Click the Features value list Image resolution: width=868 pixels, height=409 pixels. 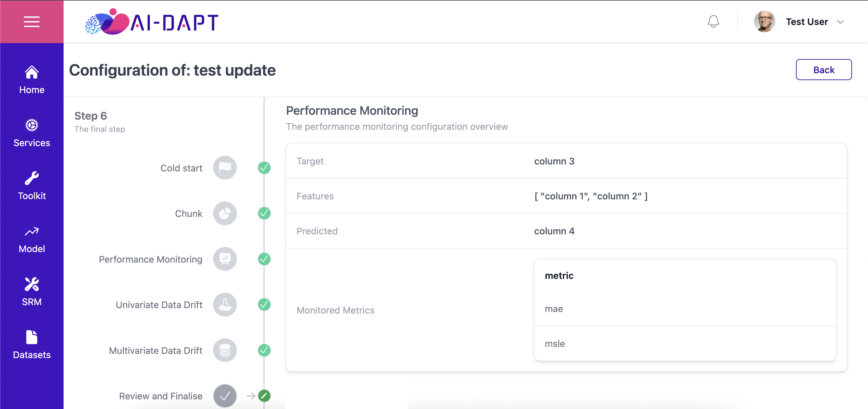[x=591, y=196]
